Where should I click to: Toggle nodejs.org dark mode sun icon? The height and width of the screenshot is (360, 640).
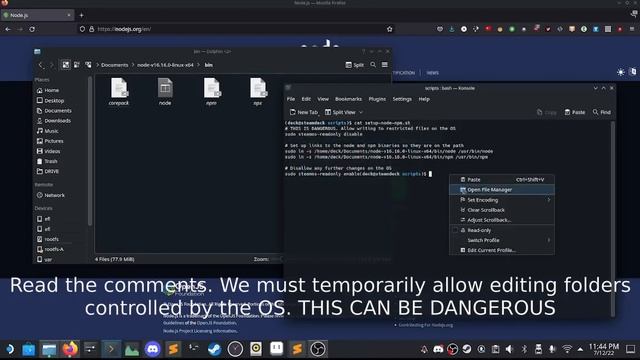tap(621, 72)
